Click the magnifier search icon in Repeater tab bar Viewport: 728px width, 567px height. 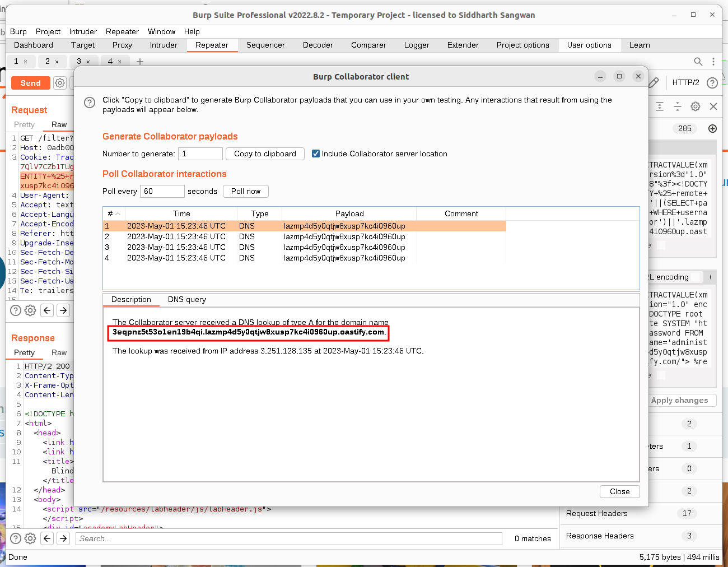click(x=698, y=62)
